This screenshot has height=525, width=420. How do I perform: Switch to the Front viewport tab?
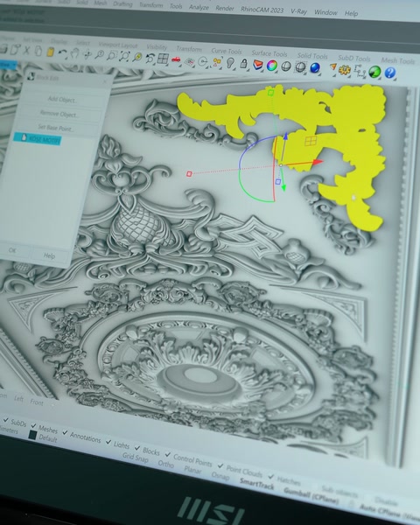[x=37, y=402]
